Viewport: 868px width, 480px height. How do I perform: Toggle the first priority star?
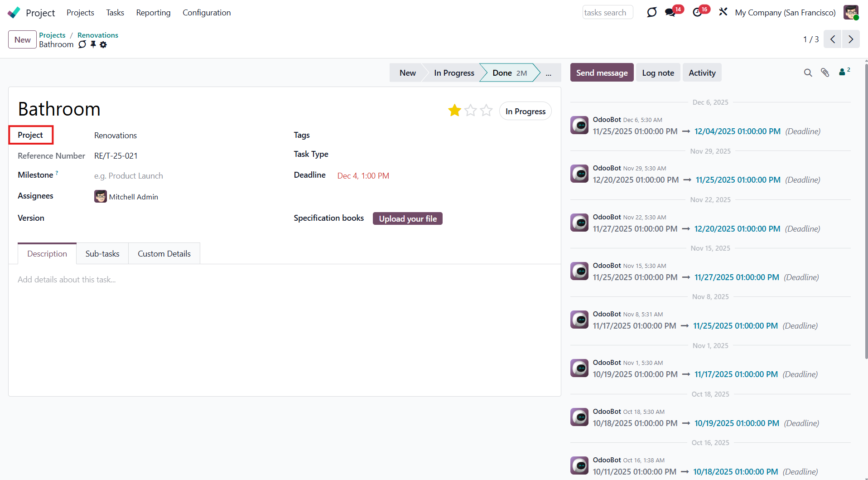(x=454, y=111)
